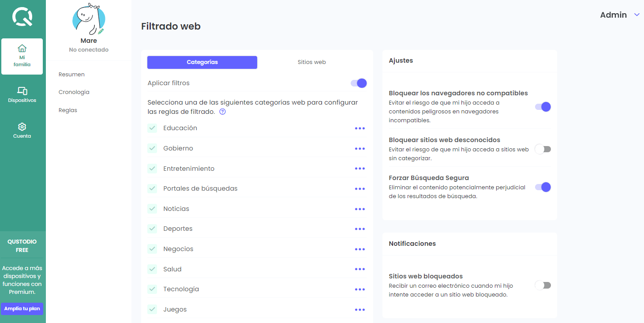
Task: Open the Cuenta gear icon
Action: pyautogui.click(x=22, y=127)
